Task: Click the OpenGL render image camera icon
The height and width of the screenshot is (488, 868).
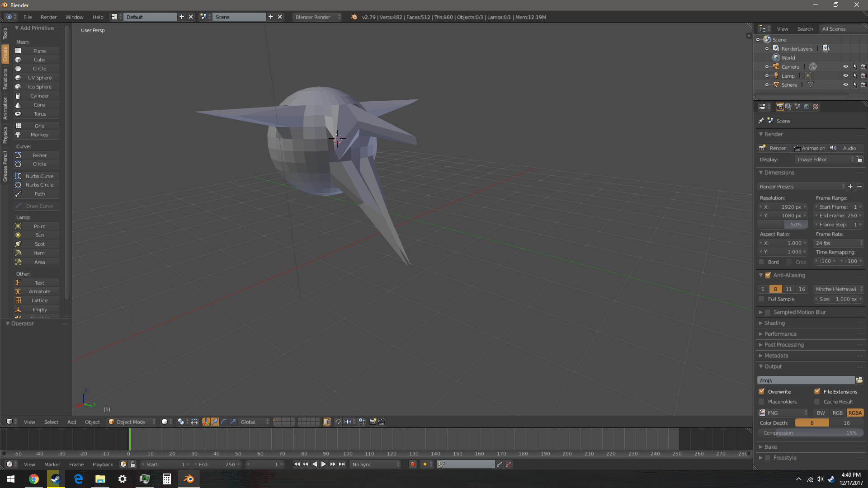Action: coord(373,422)
